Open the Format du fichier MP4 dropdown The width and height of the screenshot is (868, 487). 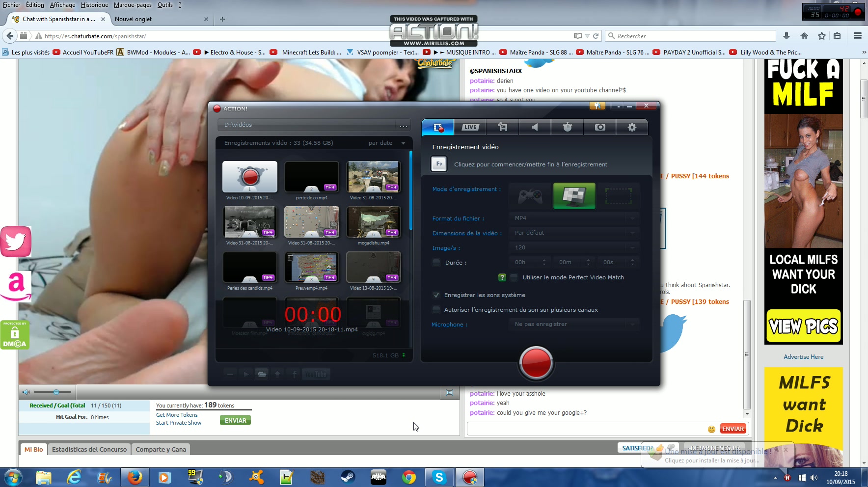(574, 218)
